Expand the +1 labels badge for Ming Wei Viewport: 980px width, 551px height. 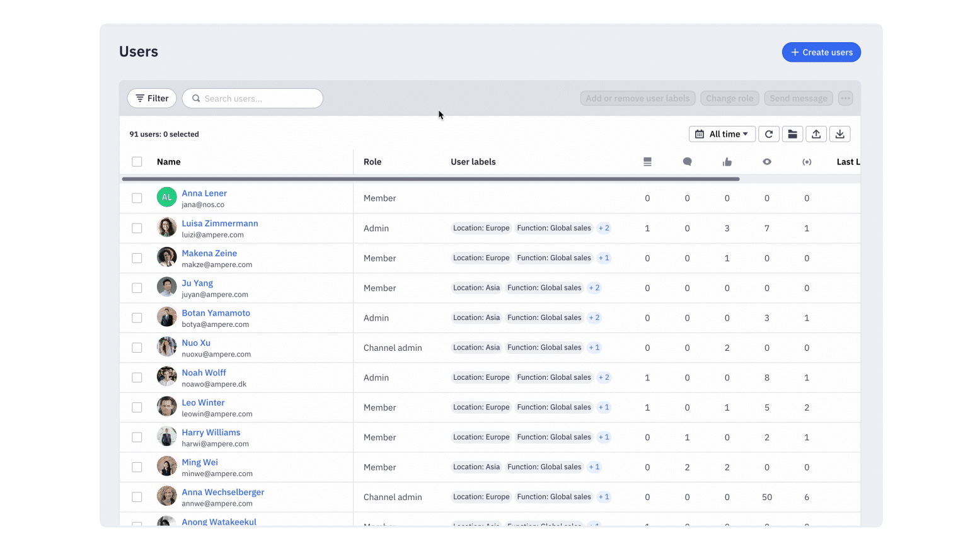(593, 467)
